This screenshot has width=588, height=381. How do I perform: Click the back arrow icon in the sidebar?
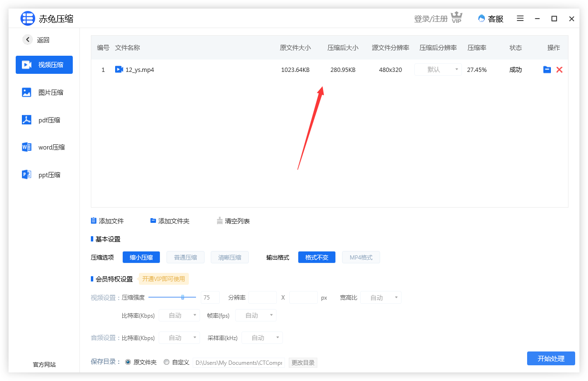[28, 40]
